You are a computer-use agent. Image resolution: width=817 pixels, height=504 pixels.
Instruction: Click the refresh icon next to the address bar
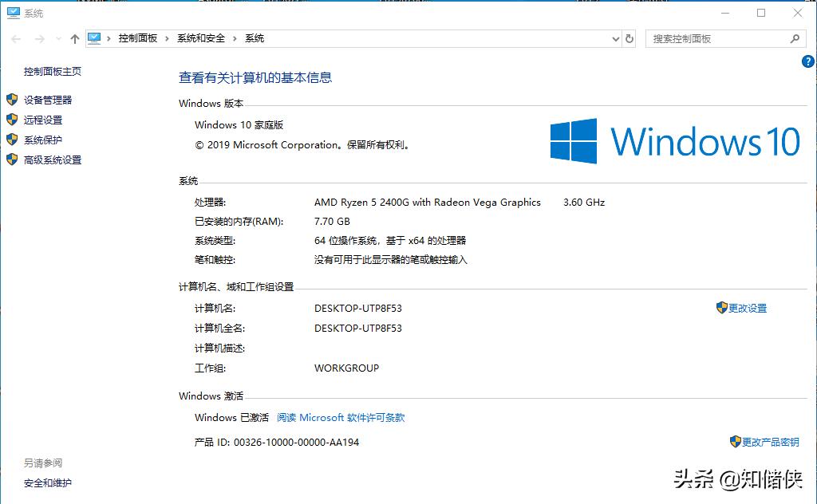tap(630, 37)
